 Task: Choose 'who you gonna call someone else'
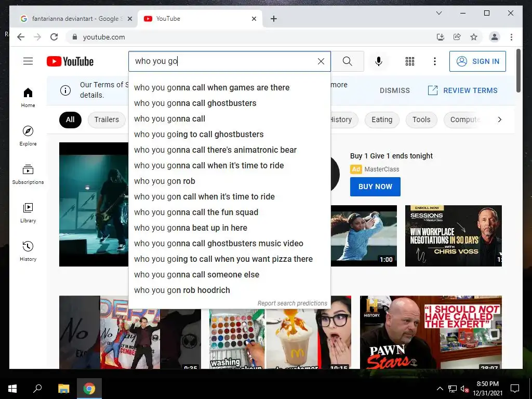coord(230,275)
